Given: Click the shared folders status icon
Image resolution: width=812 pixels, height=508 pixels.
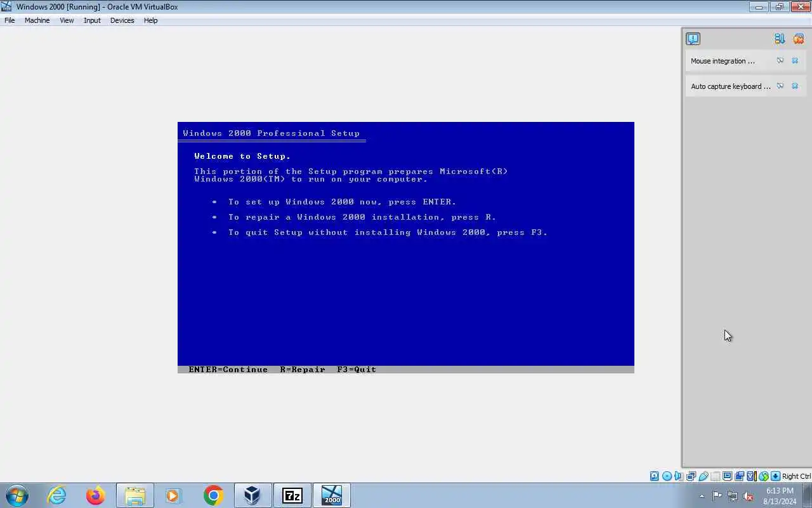Looking at the screenshot, I should coord(715,476).
